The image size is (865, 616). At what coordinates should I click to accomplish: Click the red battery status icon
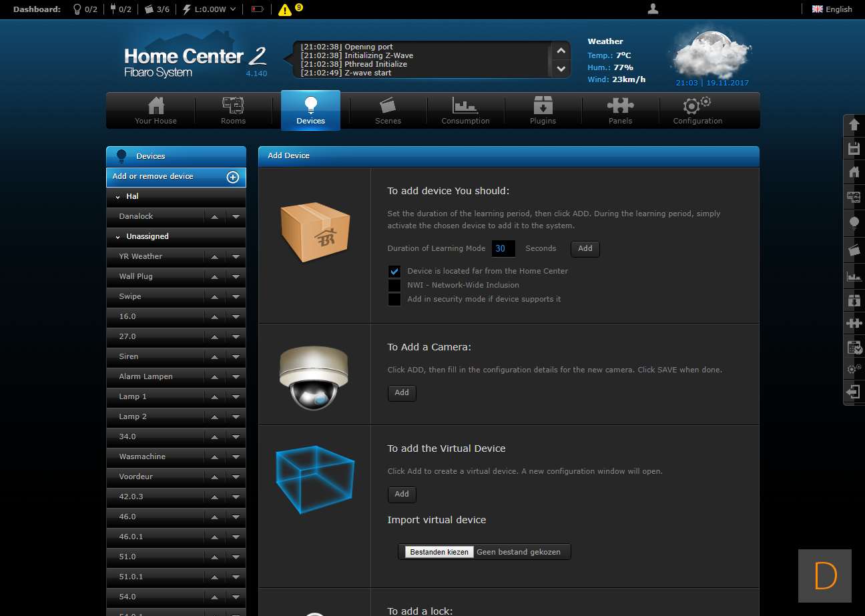click(258, 9)
